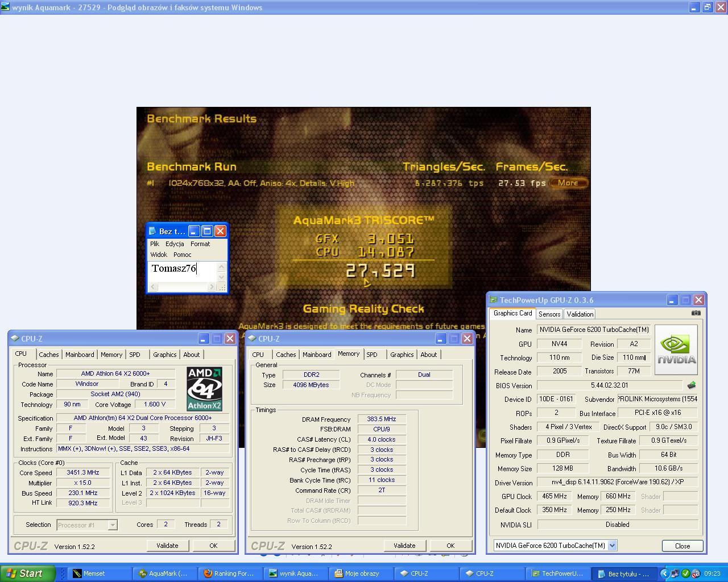Click the Memory Size value 4096 MBytes
The image size is (728, 582).
pos(311,385)
